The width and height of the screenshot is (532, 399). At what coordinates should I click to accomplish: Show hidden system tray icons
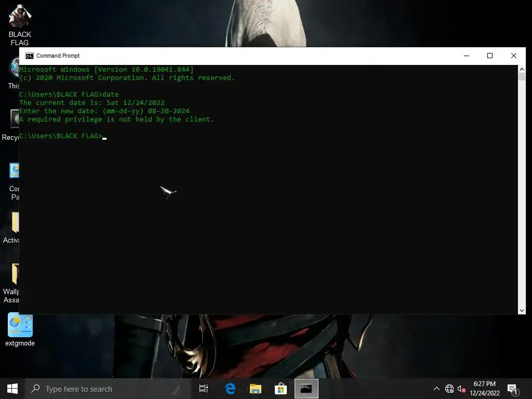click(x=436, y=389)
